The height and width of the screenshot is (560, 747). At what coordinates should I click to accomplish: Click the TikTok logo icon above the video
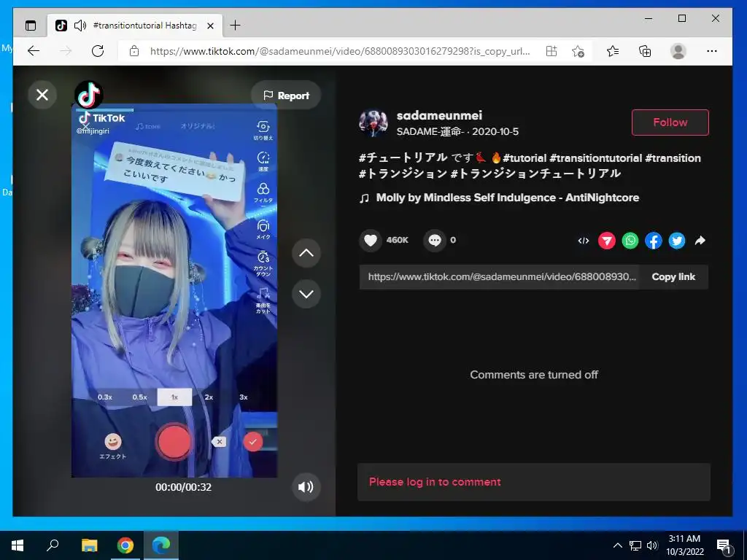[88, 94]
